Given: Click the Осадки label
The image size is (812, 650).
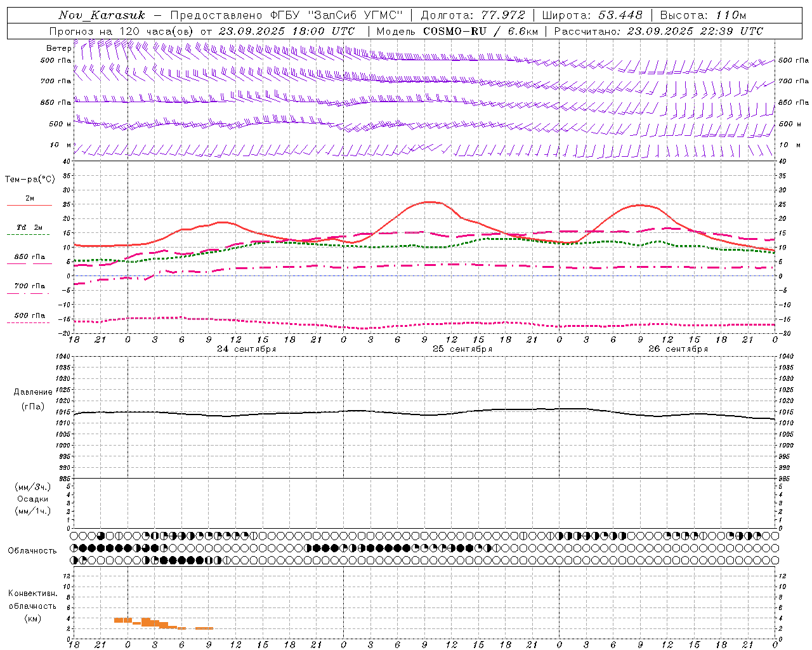Looking at the screenshot, I should (33, 499).
